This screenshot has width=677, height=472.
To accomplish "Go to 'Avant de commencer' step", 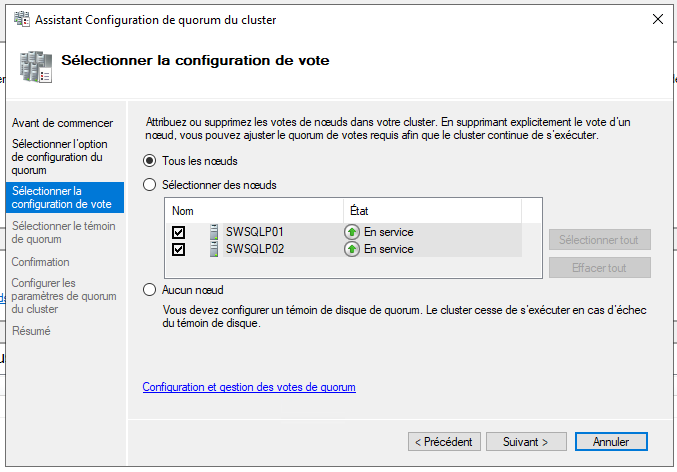I will tap(63, 123).
